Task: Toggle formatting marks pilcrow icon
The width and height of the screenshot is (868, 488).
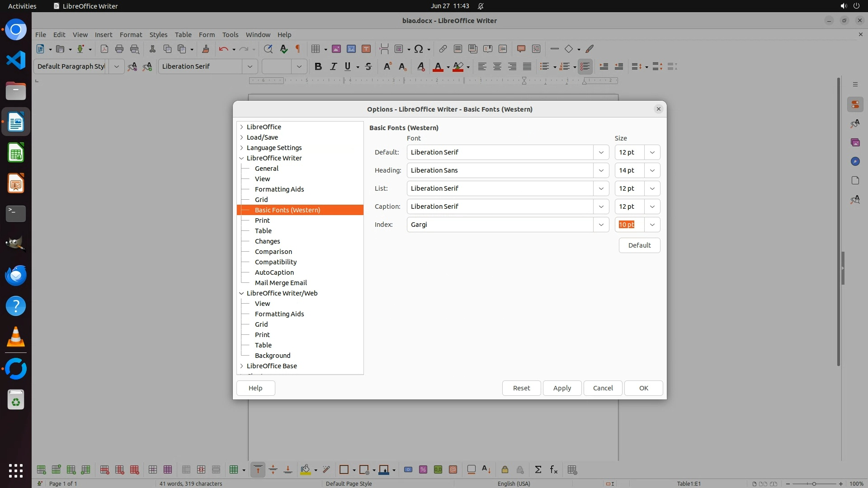Action: coord(298,49)
